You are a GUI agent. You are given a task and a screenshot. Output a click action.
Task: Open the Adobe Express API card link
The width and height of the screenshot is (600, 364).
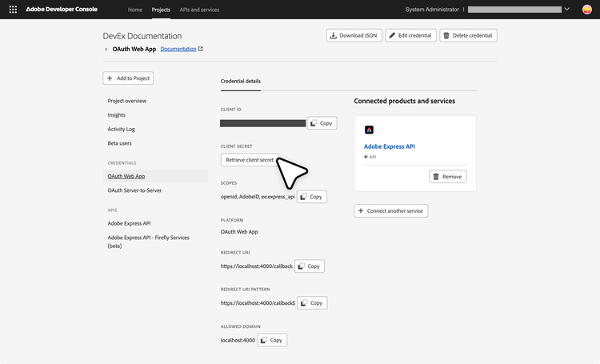coord(389,146)
